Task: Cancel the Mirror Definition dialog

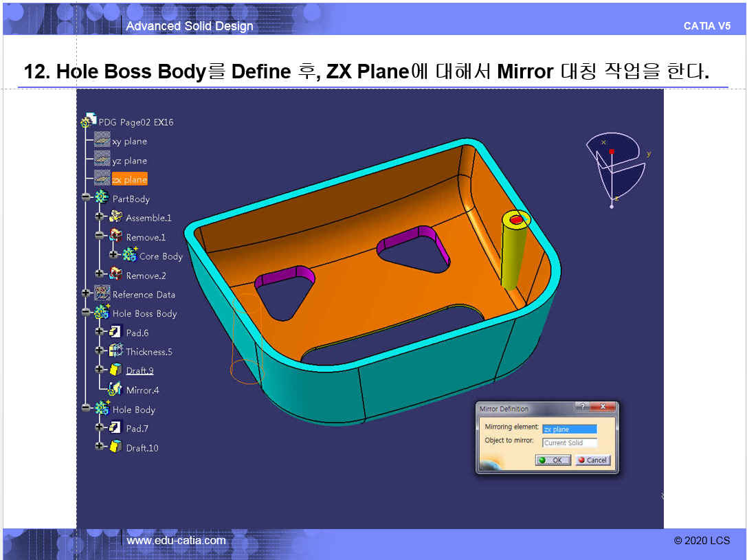Action: [x=592, y=460]
